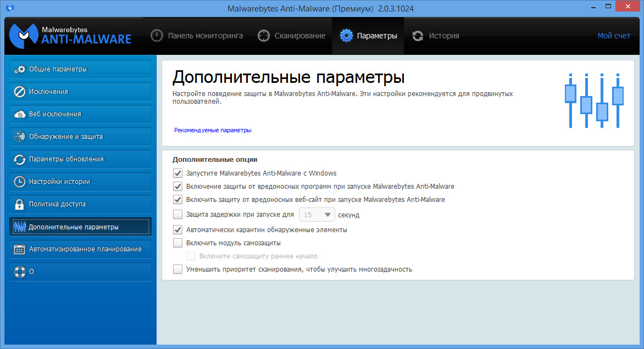This screenshot has width=644, height=349.
Task: Minimize the Malwarebytes window
Action: coord(594,7)
